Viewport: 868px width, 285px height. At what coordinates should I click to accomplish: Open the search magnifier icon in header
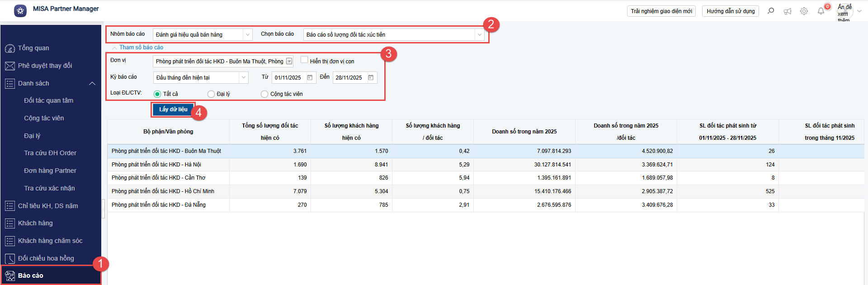click(x=771, y=11)
